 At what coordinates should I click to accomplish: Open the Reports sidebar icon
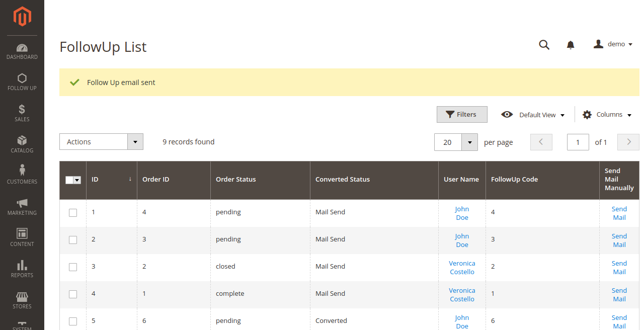tap(22, 267)
